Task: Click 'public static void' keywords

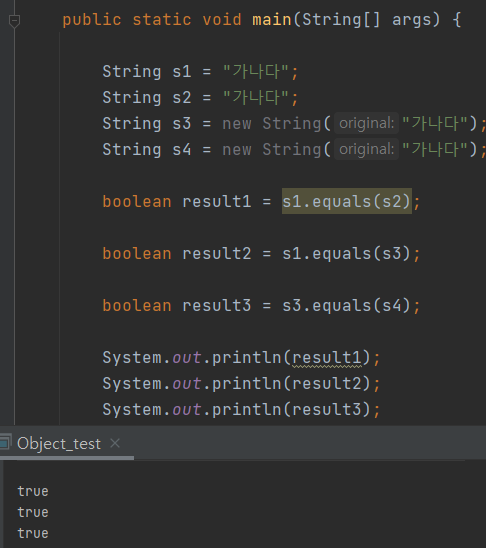Action: coord(152,19)
